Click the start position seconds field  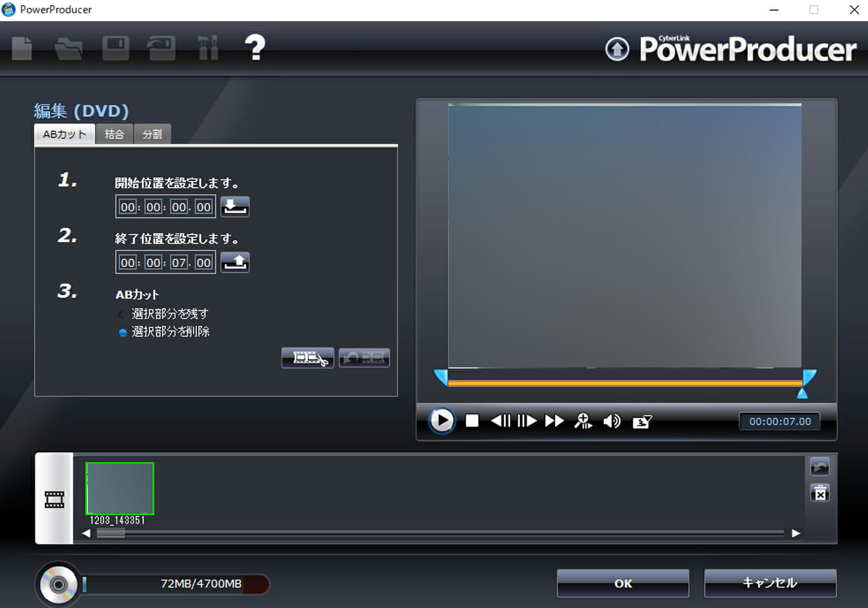coord(178,207)
